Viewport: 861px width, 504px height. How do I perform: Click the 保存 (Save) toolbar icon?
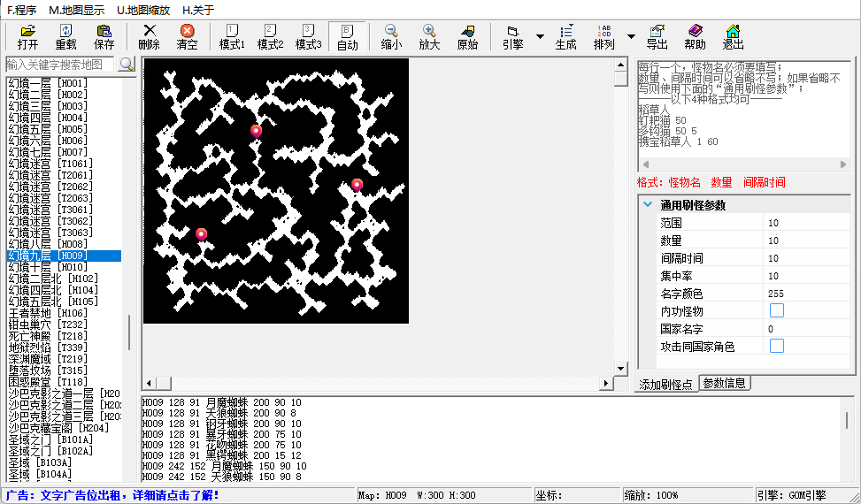click(104, 37)
